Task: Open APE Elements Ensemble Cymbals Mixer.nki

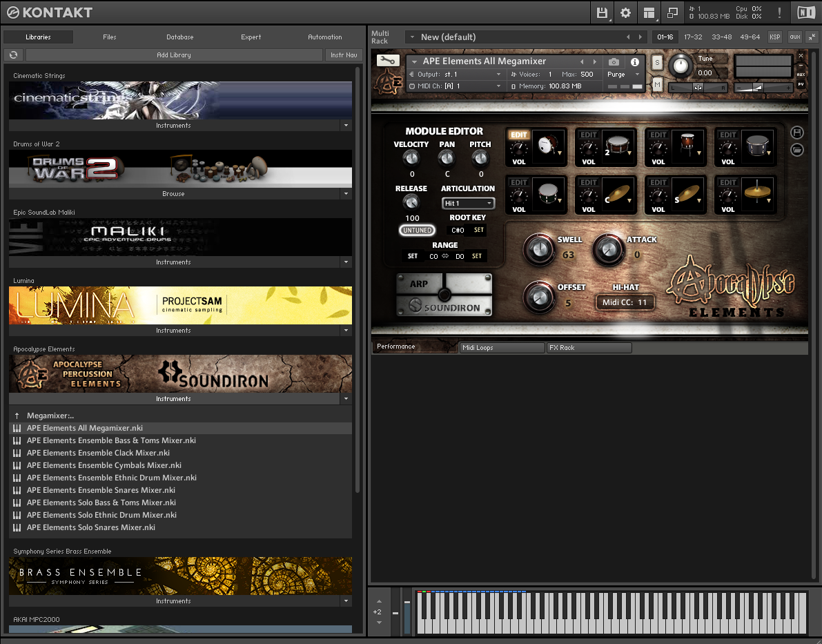Action: tap(180, 465)
